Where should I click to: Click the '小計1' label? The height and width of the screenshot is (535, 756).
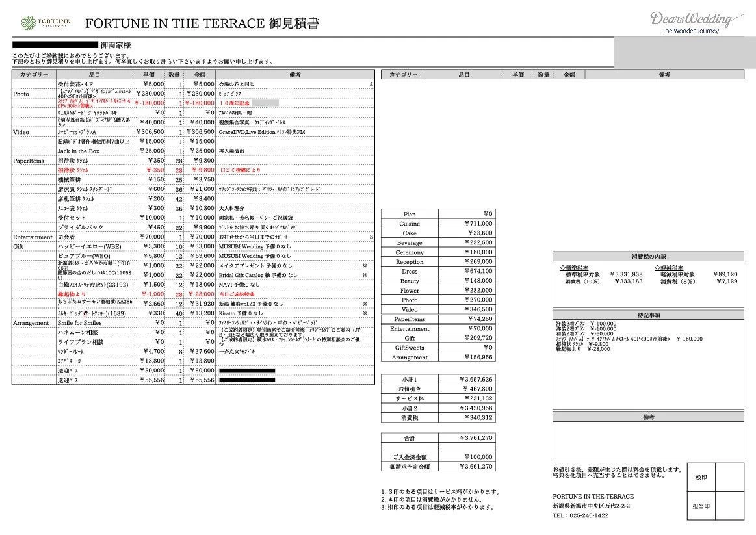pyautogui.click(x=410, y=380)
